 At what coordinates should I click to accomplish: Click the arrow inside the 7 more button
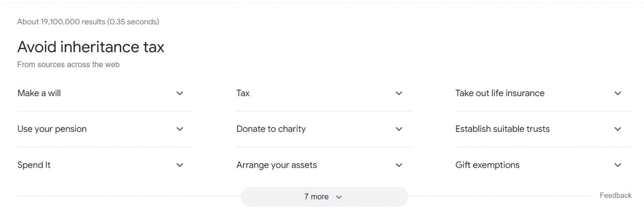click(339, 197)
